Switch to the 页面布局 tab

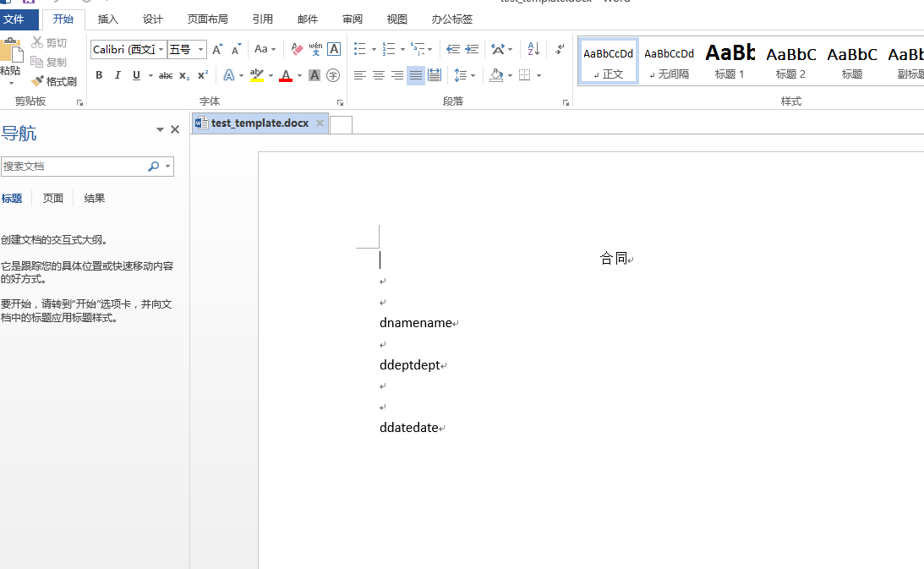click(x=207, y=19)
